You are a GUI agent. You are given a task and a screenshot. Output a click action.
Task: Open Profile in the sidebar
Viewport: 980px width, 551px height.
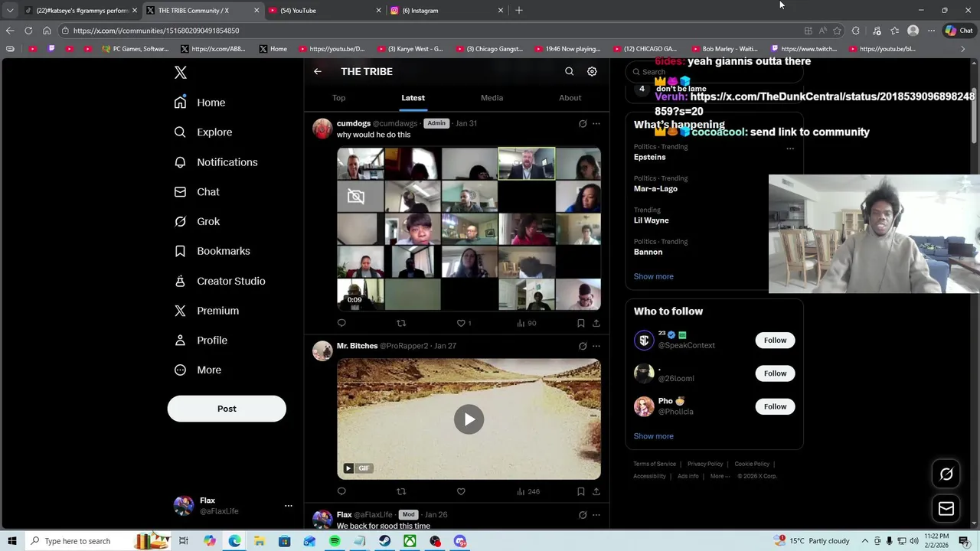click(201, 341)
